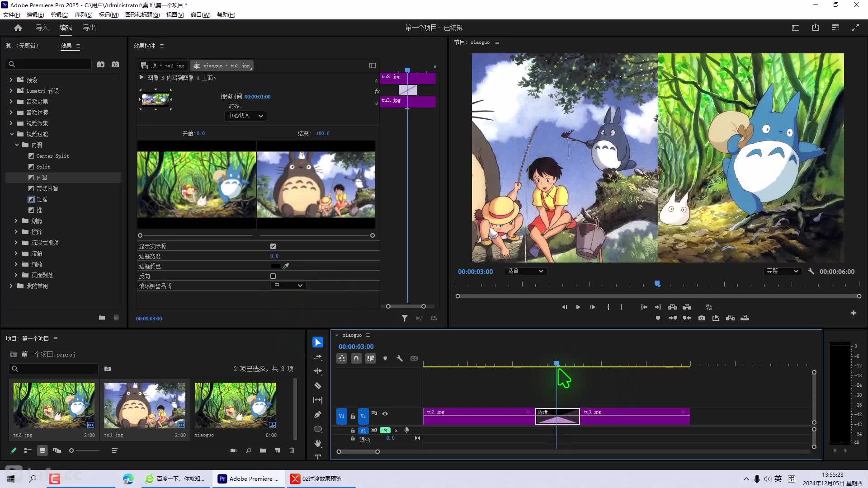Screen dimensions: 868x488
Task: Select the tu3.jpg thumbnail in project panel
Action: click(145, 406)
